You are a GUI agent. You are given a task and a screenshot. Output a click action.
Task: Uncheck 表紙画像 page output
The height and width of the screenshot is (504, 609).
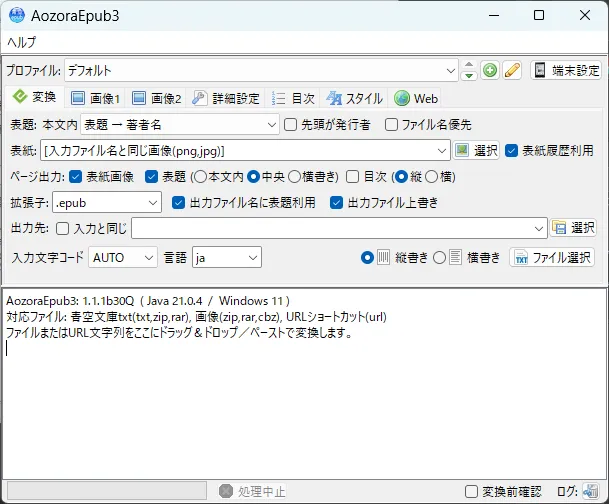tap(75, 177)
